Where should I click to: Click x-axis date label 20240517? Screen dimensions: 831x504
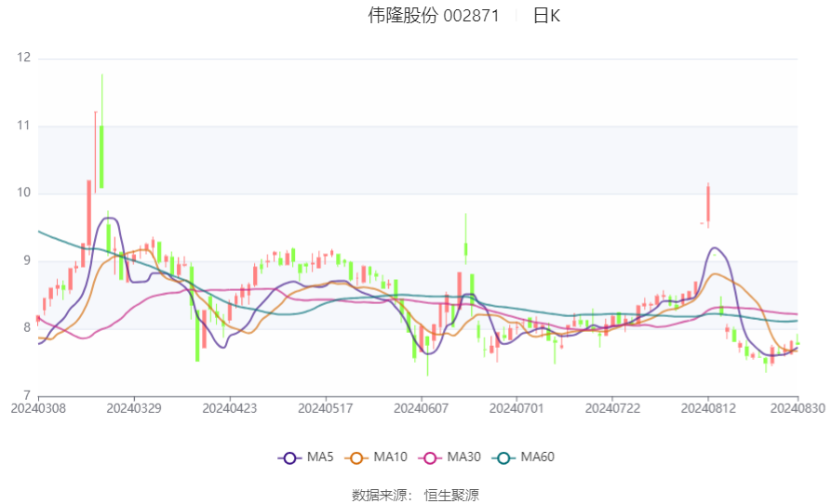pos(326,409)
